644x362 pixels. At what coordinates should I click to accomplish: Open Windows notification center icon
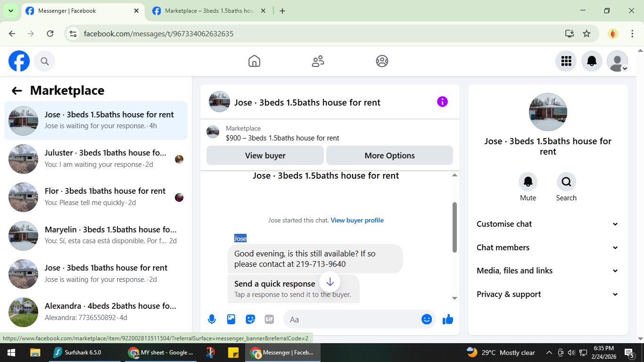tap(629, 353)
